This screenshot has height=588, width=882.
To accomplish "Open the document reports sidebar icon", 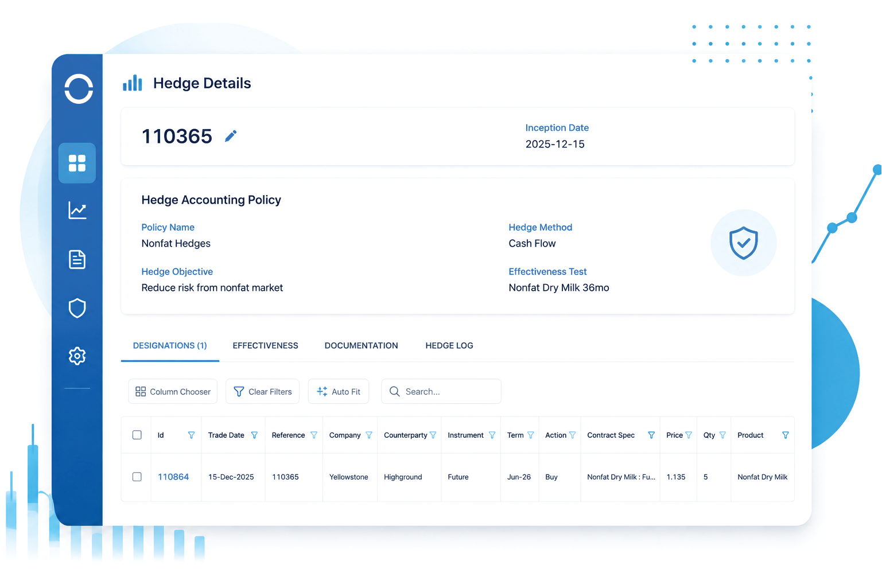I will [77, 259].
